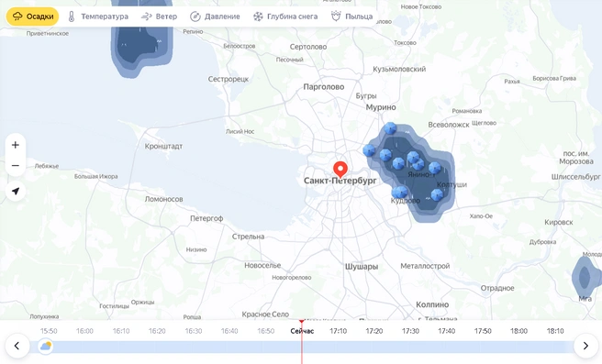Image resolution: width=602 pixels, height=364 pixels.
Task: Click the wind icon beside Ветер
Action: click(146, 17)
